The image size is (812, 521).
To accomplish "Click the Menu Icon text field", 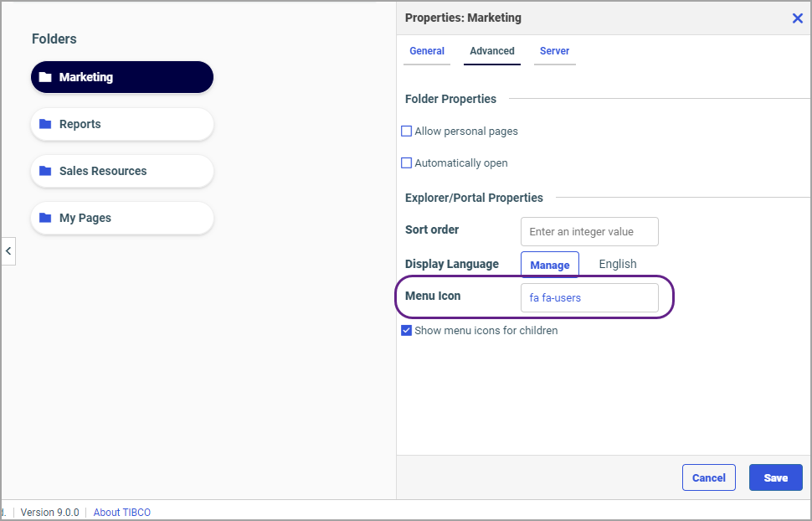I will click(589, 297).
